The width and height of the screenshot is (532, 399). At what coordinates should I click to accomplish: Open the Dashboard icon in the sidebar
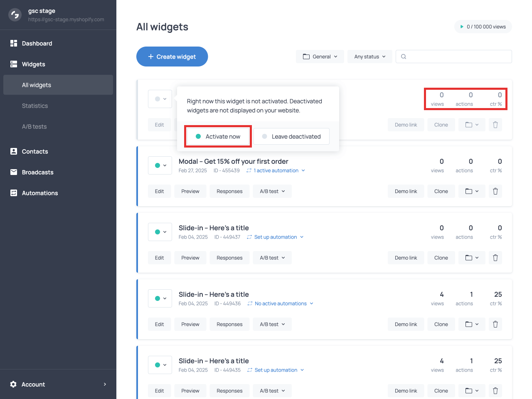[14, 43]
